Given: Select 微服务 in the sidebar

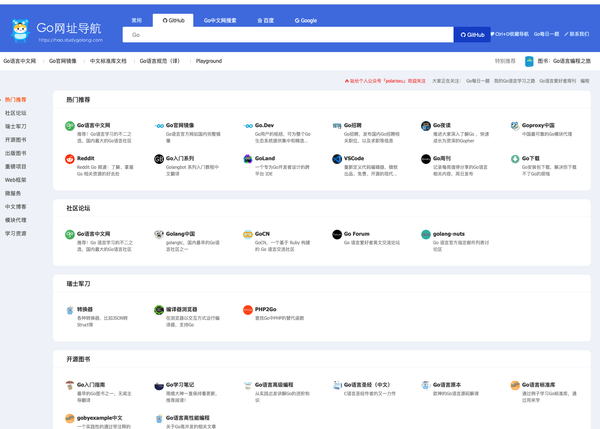Looking at the screenshot, I should (x=13, y=193).
